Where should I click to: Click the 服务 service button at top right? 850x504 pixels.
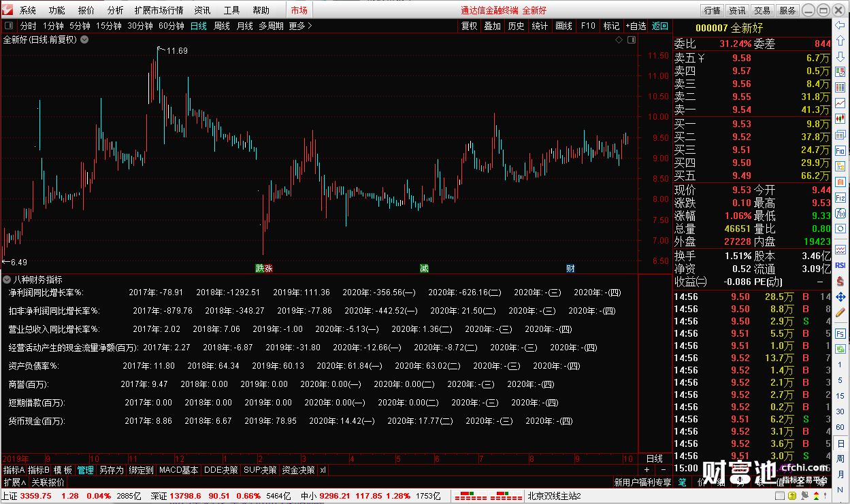[787, 10]
